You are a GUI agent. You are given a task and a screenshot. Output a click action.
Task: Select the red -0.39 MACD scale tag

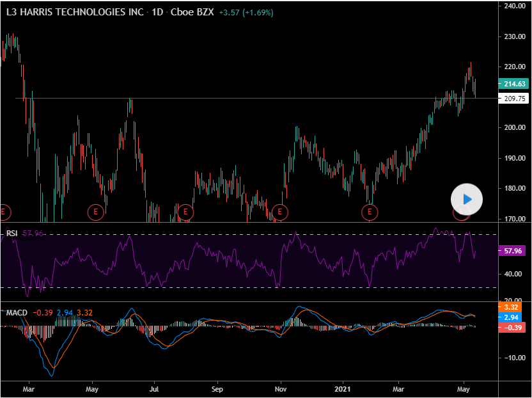click(512, 328)
